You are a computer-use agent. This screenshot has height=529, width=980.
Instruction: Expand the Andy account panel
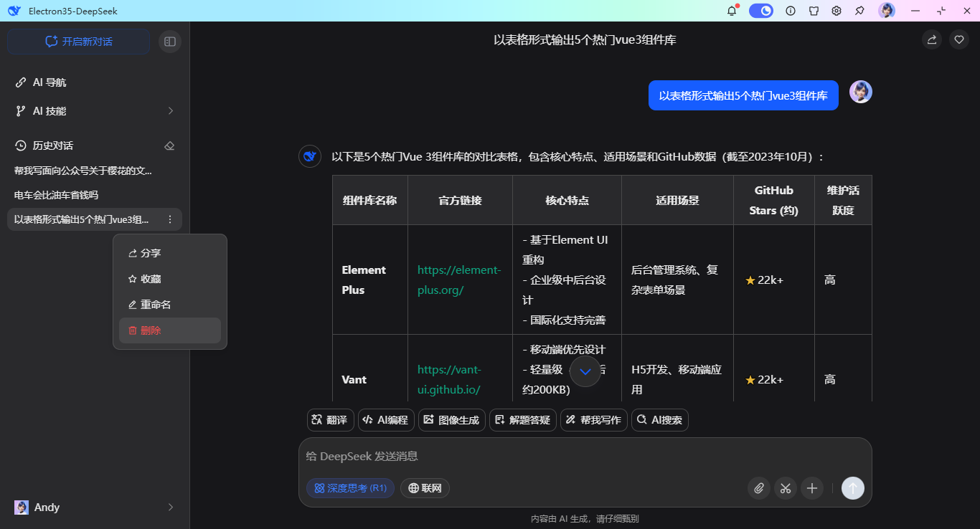pyautogui.click(x=170, y=507)
